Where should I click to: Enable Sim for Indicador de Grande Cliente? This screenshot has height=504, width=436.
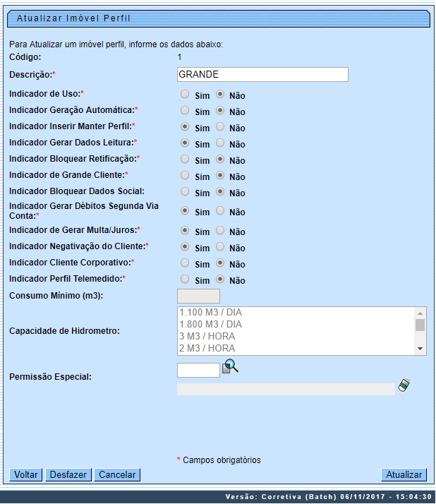[185, 175]
